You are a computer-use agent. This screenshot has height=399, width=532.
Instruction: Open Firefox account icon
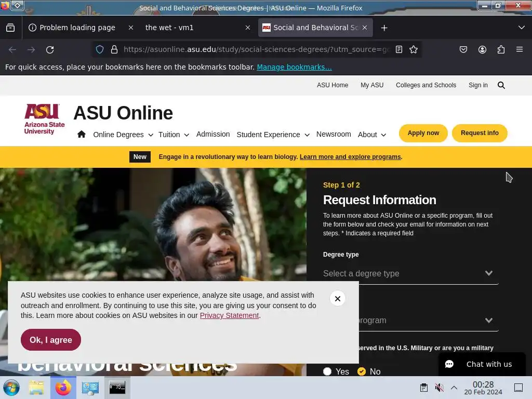(x=482, y=49)
